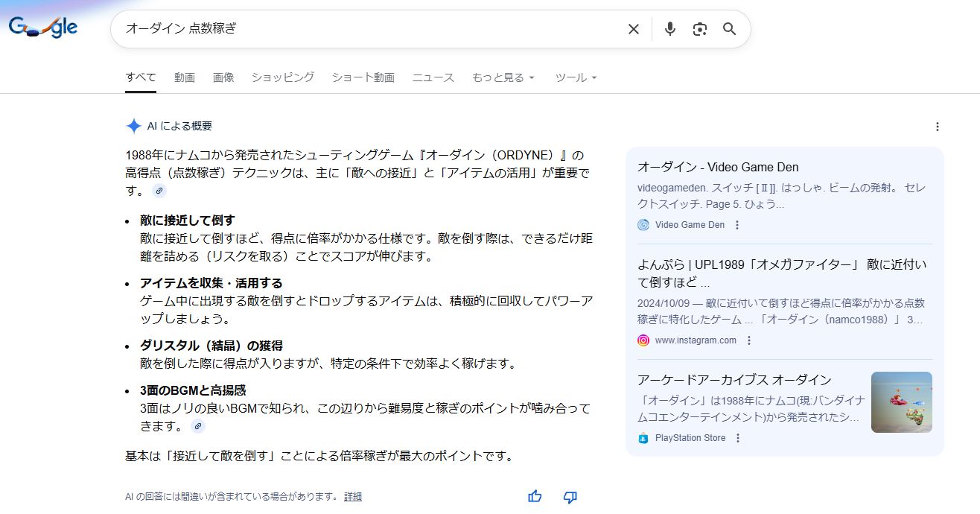Open the オーダイン - Video Game Den link
Viewport: 980px width, 514px height.
point(718,167)
